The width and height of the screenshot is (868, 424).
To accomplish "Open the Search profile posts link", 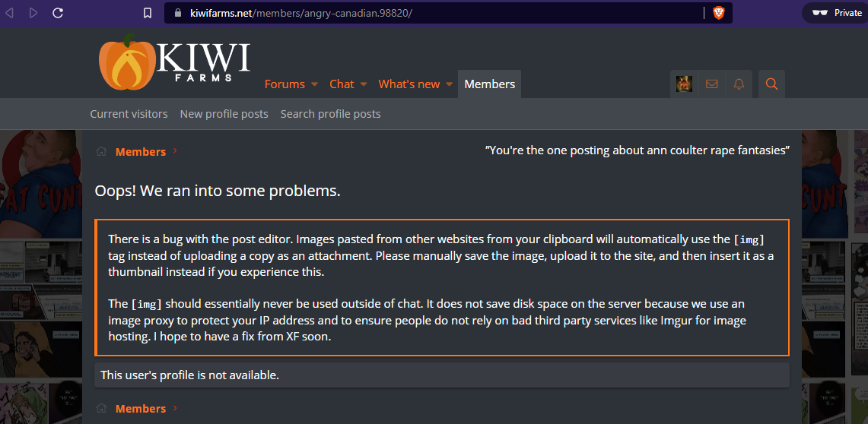I will [330, 114].
